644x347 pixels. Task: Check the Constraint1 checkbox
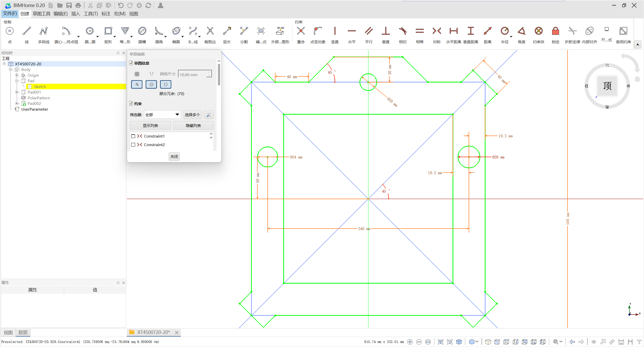133,136
